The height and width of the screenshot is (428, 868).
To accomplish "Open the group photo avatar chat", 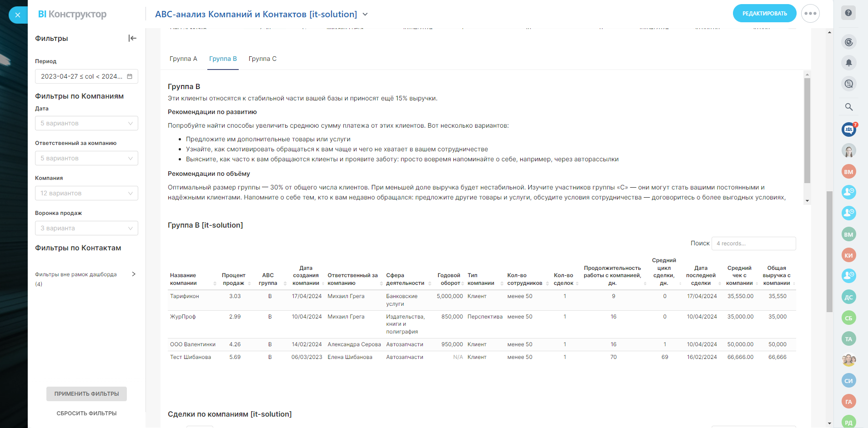I will click(848, 360).
